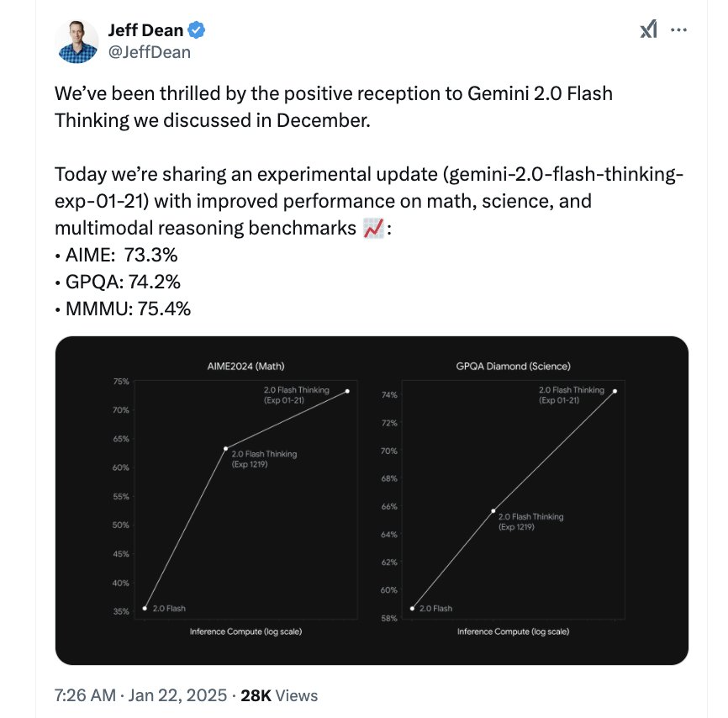The image size is (728, 718).
Task: Click the Exp 01-21 data point on GPQA chart
Action: click(615, 391)
